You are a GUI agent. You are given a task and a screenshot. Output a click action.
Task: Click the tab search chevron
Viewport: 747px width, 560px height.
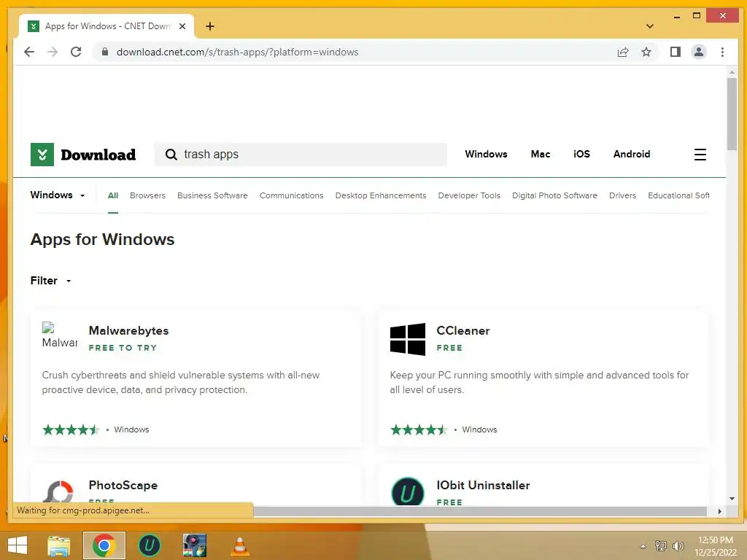tap(650, 26)
